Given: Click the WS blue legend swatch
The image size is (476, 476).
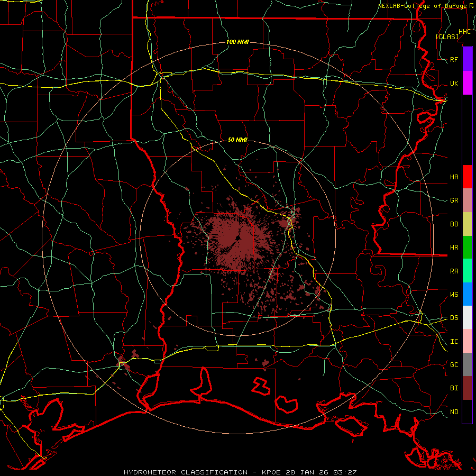Looking at the screenshot, I should tap(467, 294).
